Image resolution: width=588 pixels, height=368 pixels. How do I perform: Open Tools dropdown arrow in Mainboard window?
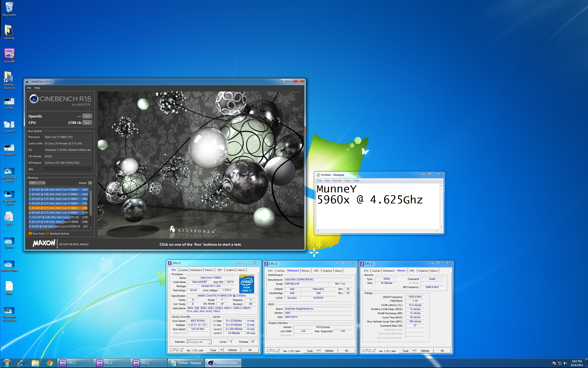[318, 351]
